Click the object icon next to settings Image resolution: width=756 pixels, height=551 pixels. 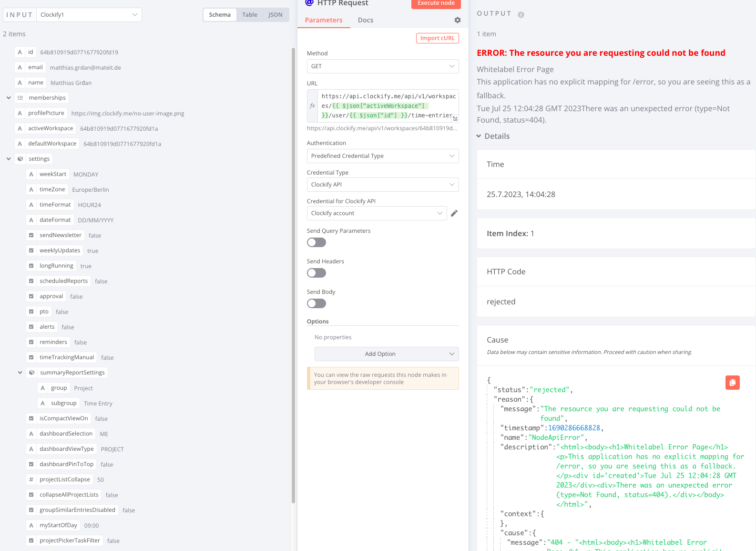(x=20, y=159)
